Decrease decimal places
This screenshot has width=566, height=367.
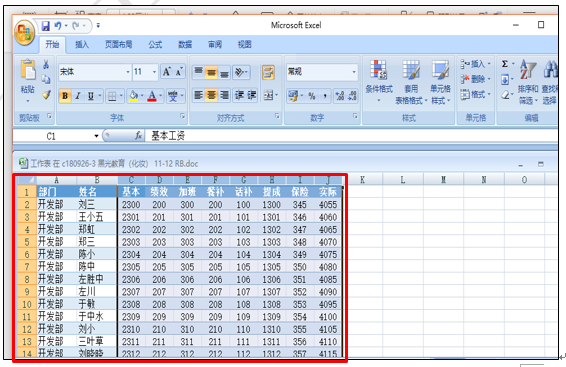(352, 96)
